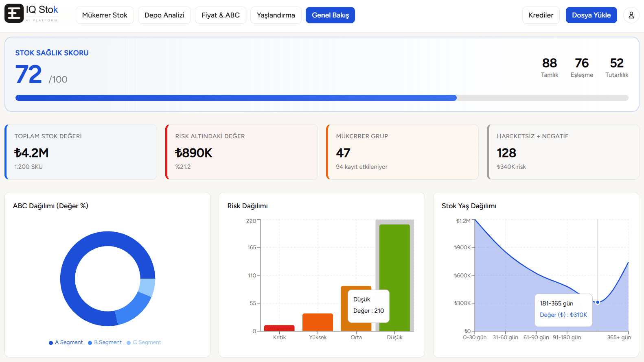Click the orange Yüksek bar
644x362 pixels.
318,322
